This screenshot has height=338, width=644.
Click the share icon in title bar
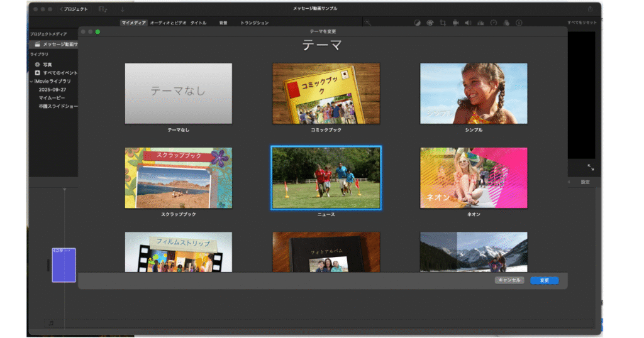590,9
